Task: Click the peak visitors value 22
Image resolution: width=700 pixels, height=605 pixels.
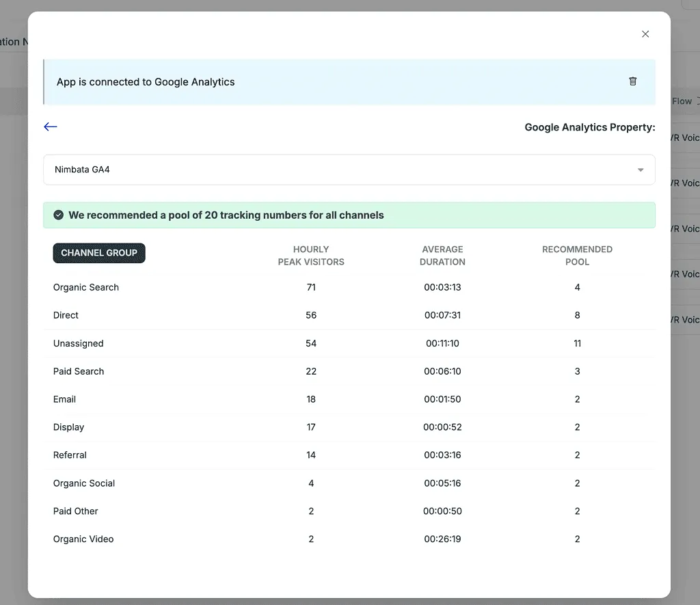Action: (311, 371)
